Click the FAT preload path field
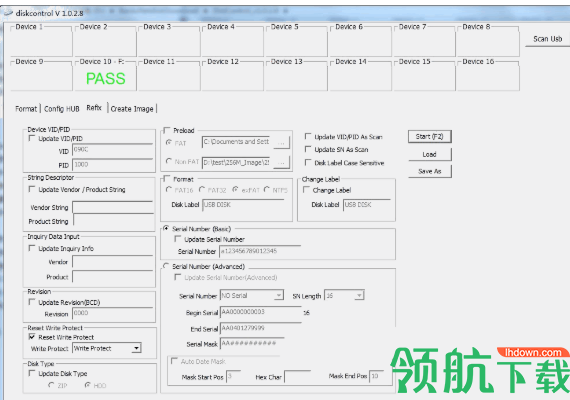570x400 pixels. click(x=237, y=142)
